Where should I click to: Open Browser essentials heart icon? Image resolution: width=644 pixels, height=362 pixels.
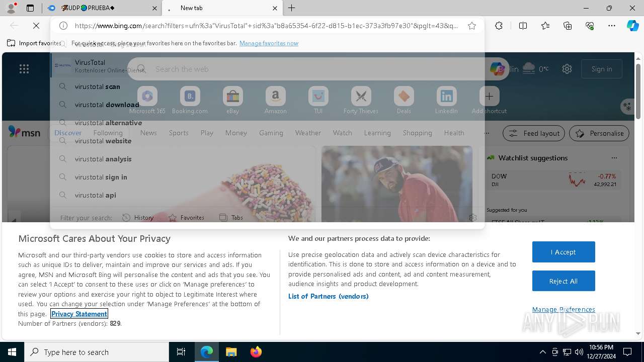(590, 26)
